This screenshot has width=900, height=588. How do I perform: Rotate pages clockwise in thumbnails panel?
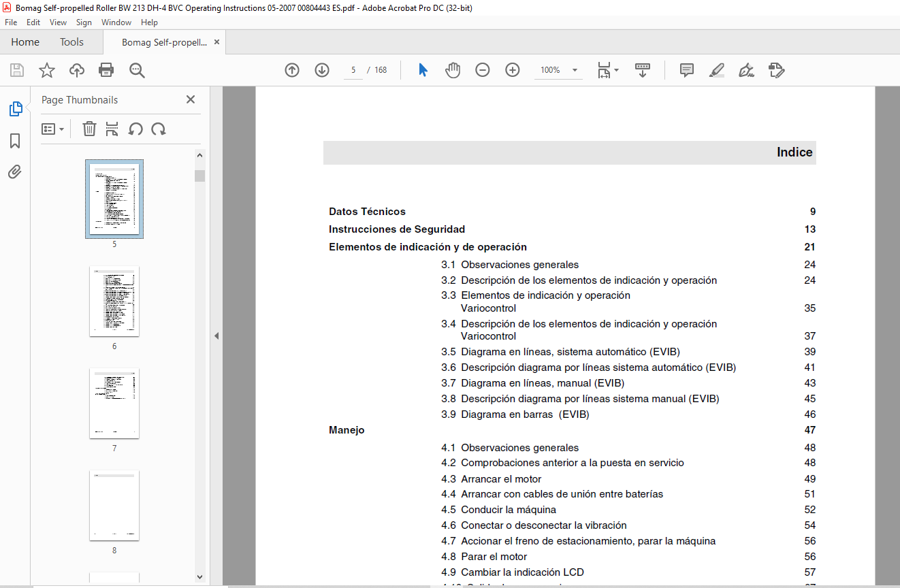click(x=159, y=129)
